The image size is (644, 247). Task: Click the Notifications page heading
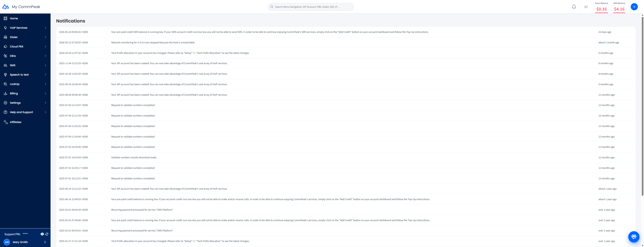click(71, 21)
